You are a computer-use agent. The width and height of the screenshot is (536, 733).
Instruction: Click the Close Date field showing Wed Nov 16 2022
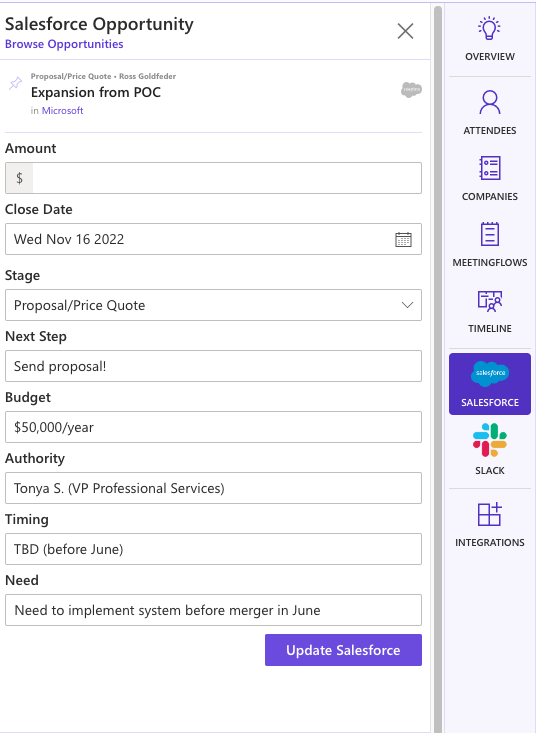pyautogui.click(x=213, y=239)
